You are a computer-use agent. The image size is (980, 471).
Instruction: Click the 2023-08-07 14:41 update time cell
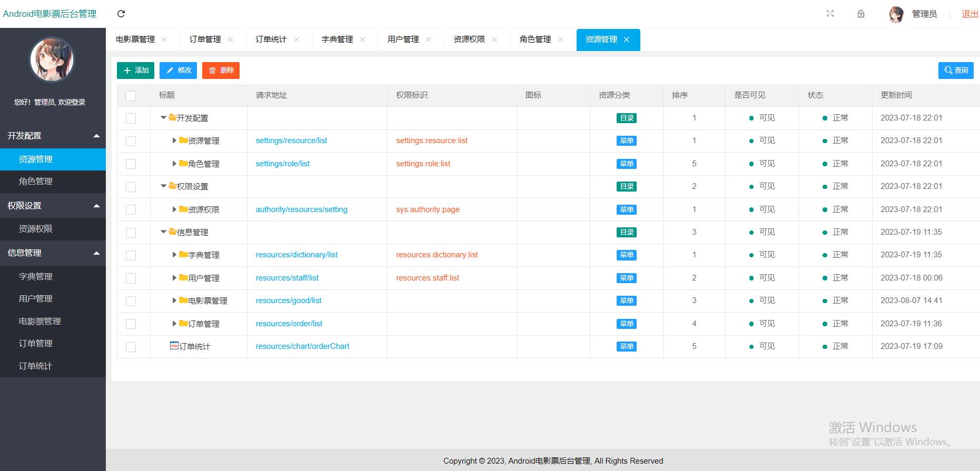click(912, 300)
